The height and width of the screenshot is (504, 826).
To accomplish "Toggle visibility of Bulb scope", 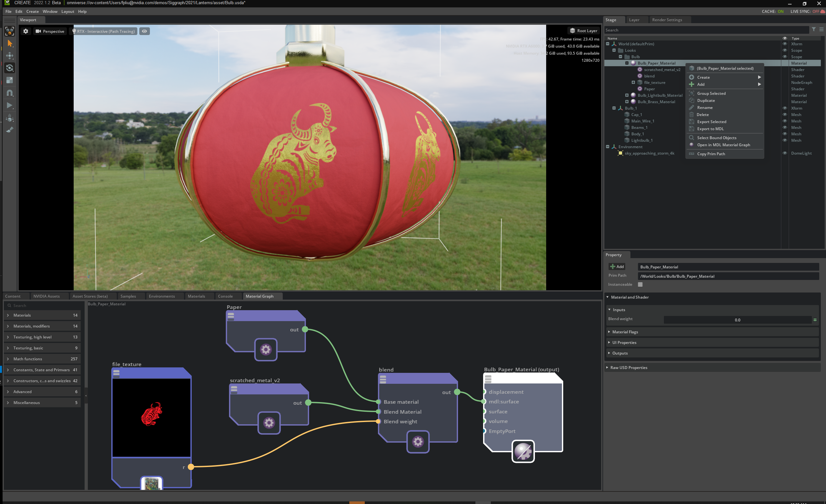I will coord(785,57).
